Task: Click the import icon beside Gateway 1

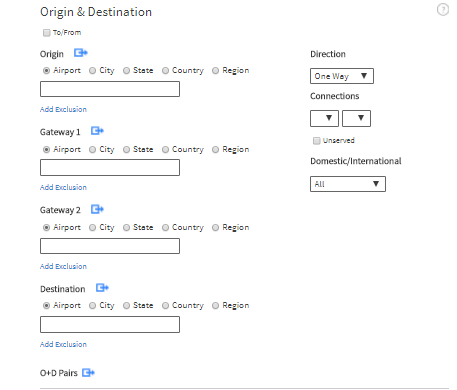Action: pos(97,131)
